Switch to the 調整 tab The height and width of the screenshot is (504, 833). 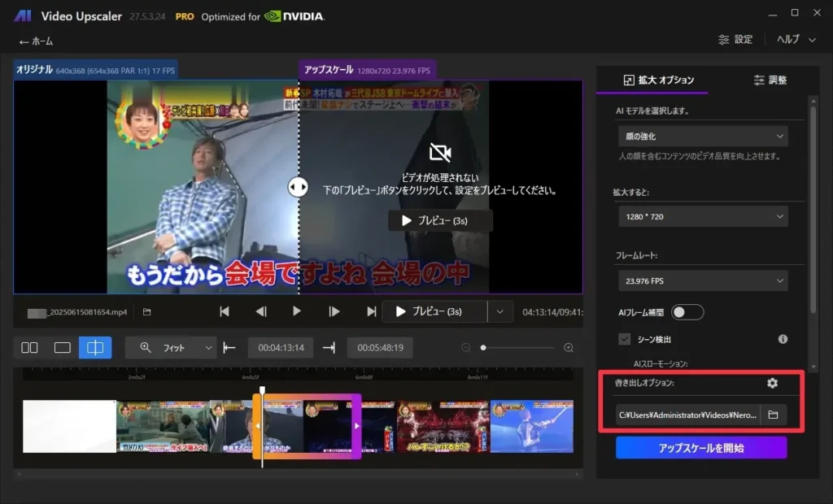(770, 80)
